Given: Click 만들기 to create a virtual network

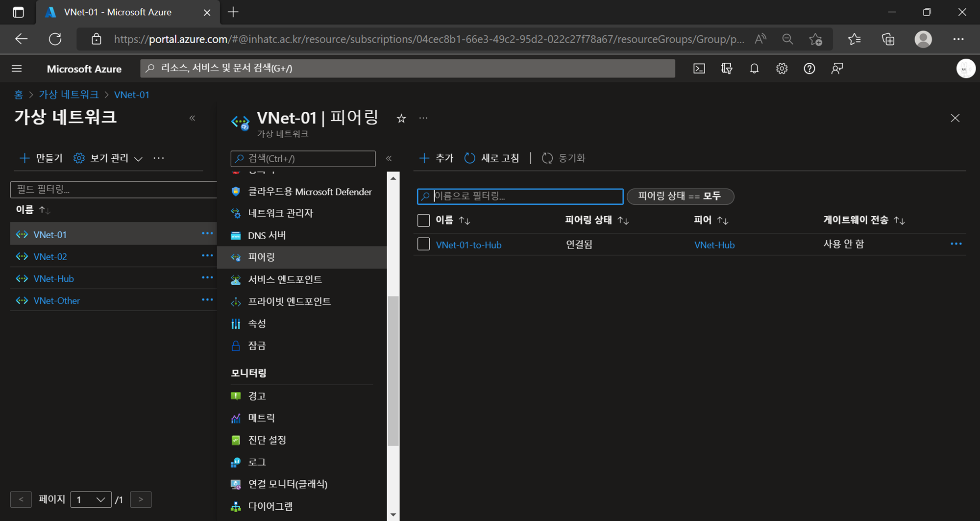Looking at the screenshot, I should point(41,158).
